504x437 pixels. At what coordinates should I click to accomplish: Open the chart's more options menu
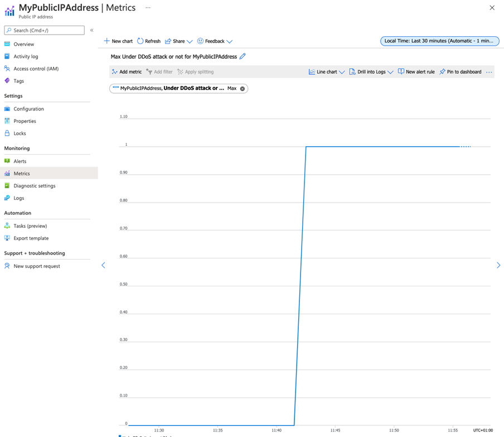click(x=489, y=71)
